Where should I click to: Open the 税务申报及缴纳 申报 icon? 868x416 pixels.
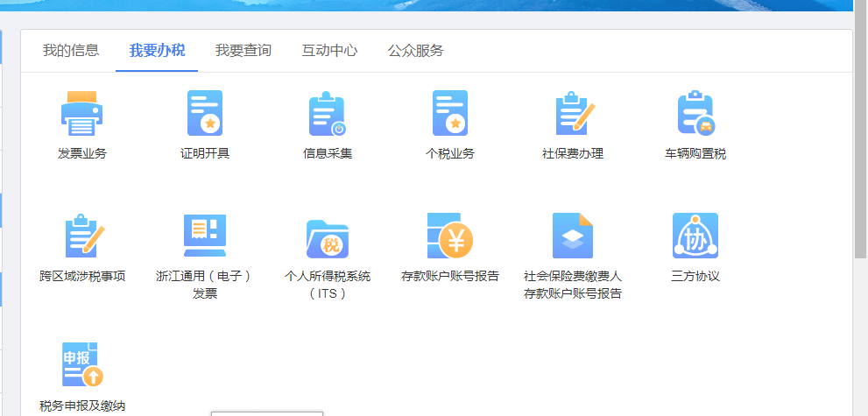click(82, 364)
